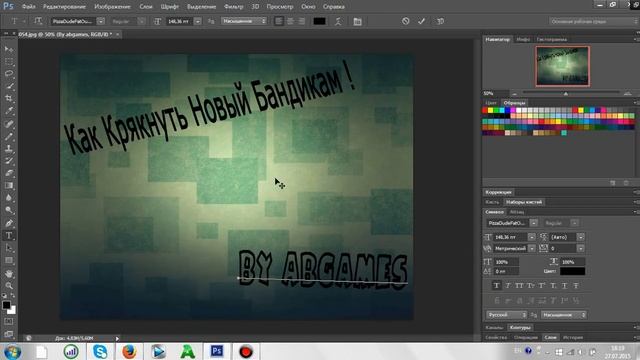Click Character panel Цвет color swatch

coord(572,271)
